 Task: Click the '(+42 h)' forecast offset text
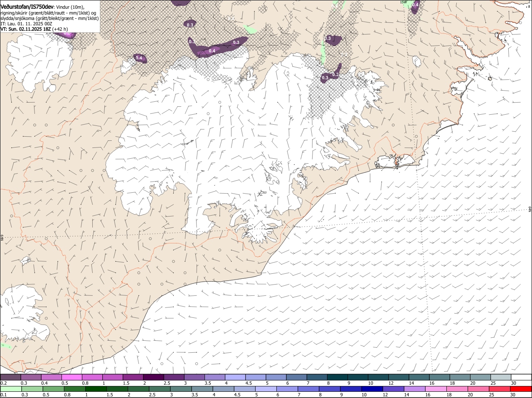click(60, 29)
